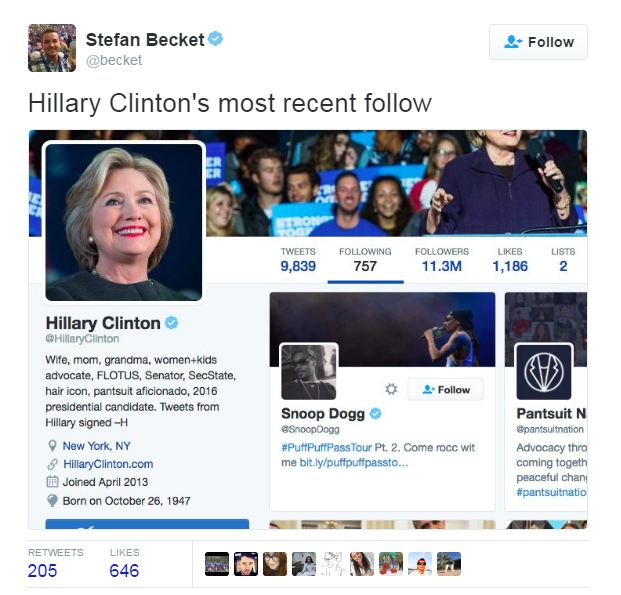
Task: Click Snoop Dogg's verified badge
Action: click(x=375, y=414)
